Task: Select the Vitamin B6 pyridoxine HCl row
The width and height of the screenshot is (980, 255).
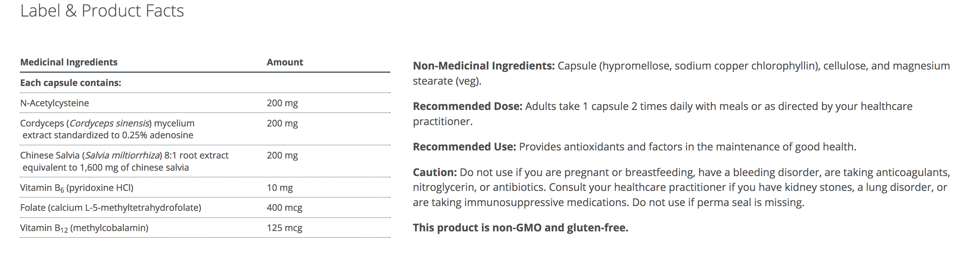Action: 76,188
